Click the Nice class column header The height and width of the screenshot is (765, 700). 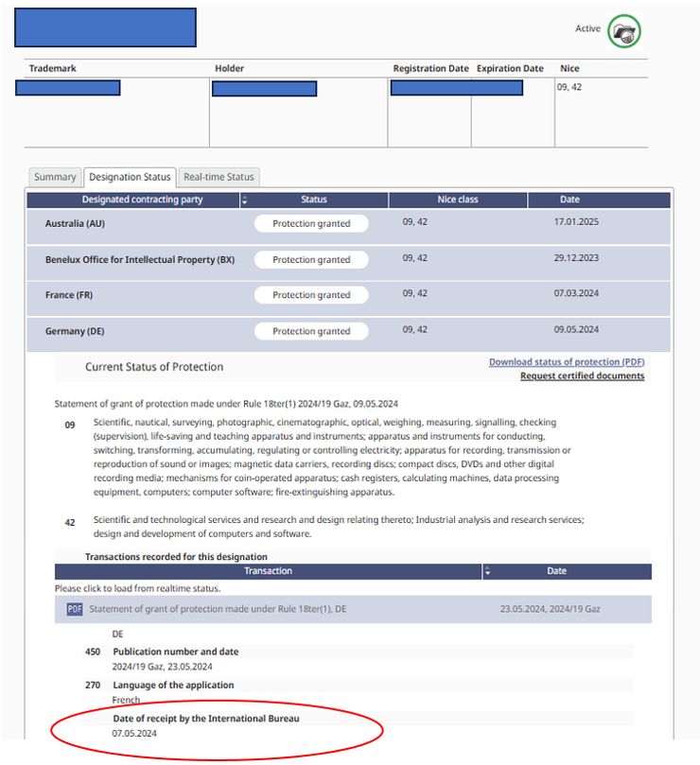[x=457, y=200]
